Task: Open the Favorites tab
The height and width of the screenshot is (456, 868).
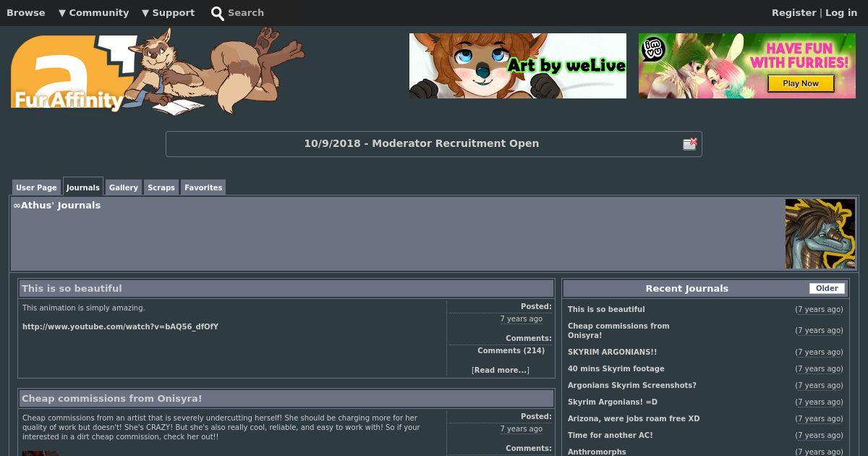Action: point(203,187)
